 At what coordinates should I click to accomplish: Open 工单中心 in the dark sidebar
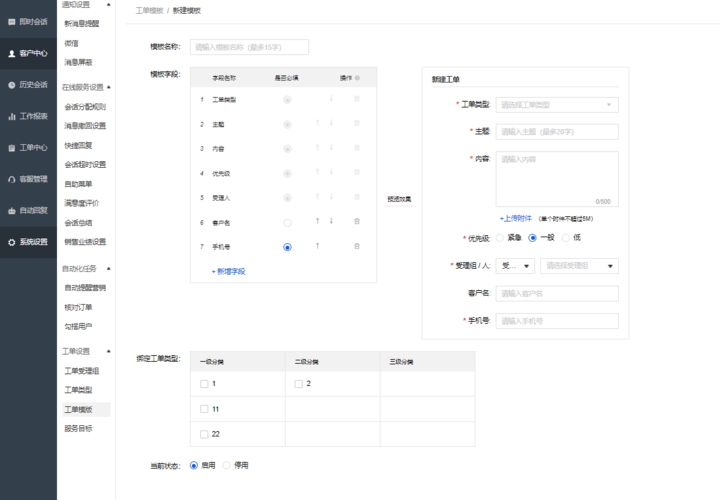pos(28,148)
